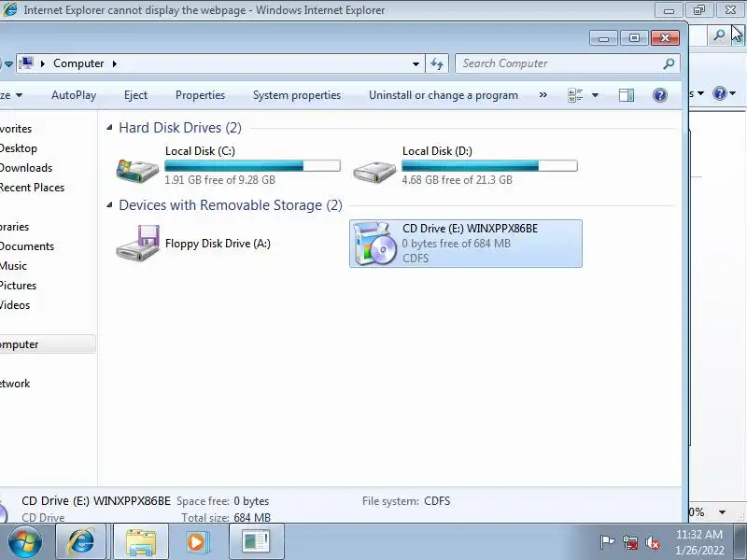
Task: Expand breadcrumb arrow after Computer
Action: [x=114, y=63]
